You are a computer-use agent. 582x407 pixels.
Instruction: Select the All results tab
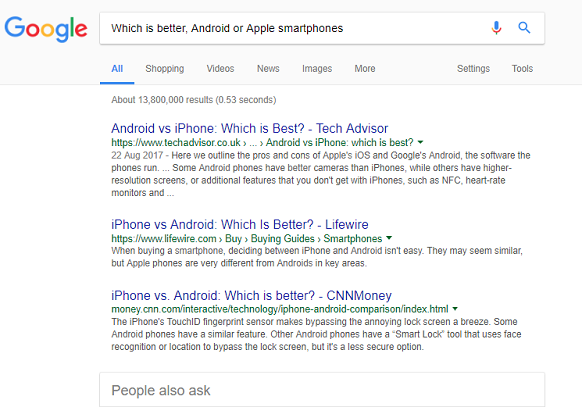click(117, 69)
